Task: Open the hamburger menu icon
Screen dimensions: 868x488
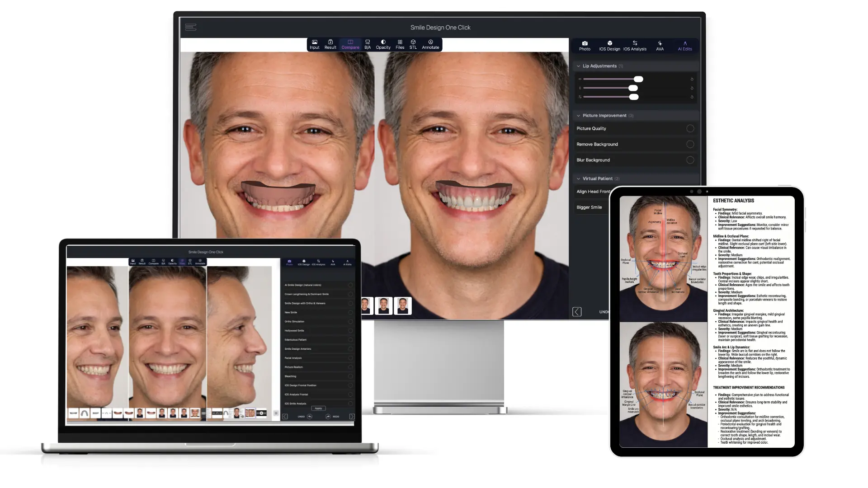Action: (x=191, y=27)
